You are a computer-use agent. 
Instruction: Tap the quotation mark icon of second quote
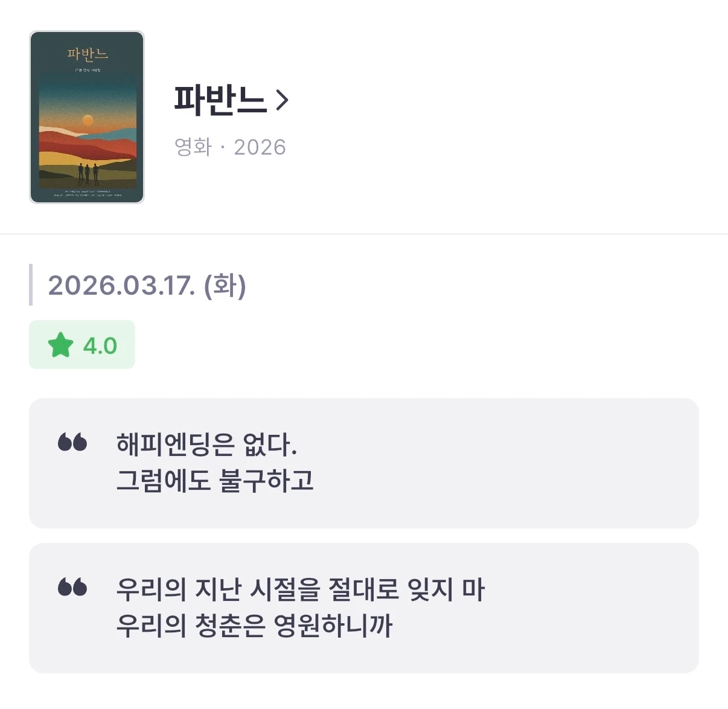click(72, 586)
